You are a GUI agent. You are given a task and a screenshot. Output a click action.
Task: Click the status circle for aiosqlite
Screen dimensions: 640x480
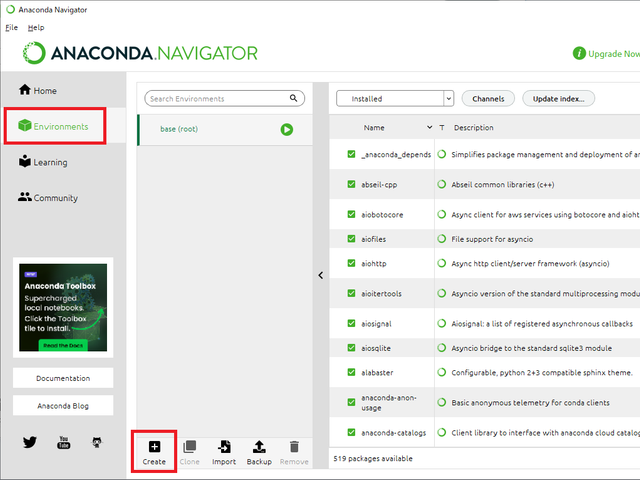pos(442,348)
